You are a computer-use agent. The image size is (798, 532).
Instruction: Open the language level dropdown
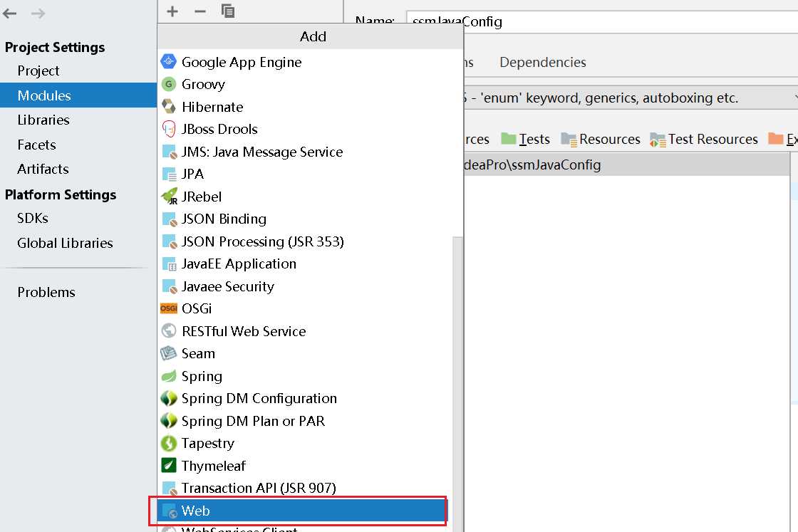click(631, 98)
